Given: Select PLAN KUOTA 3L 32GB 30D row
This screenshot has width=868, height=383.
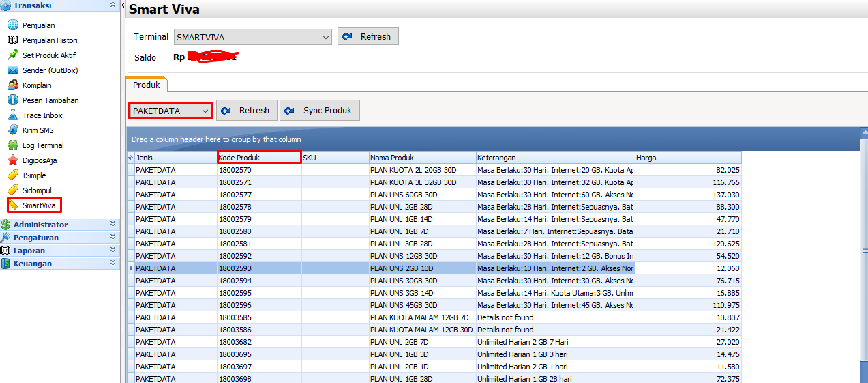Looking at the screenshot, I should click(x=434, y=182).
